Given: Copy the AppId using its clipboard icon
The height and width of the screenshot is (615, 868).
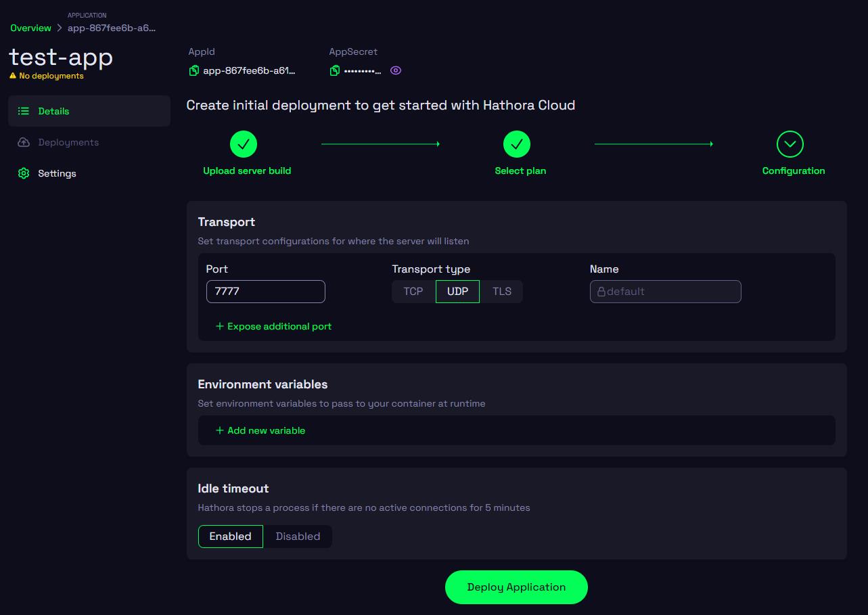Looking at the screenshot, I should point(194,70).
